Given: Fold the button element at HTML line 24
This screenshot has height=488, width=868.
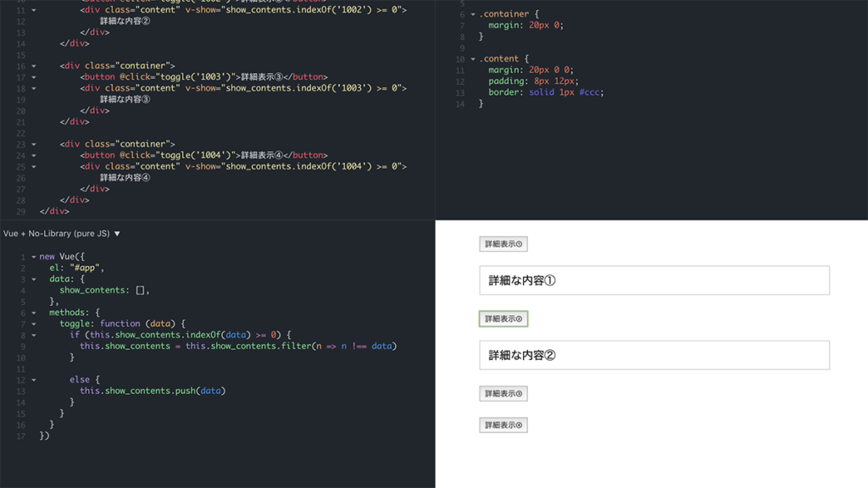Looking at the screenshot, I should pyautogui.click(x=34, y=156).
